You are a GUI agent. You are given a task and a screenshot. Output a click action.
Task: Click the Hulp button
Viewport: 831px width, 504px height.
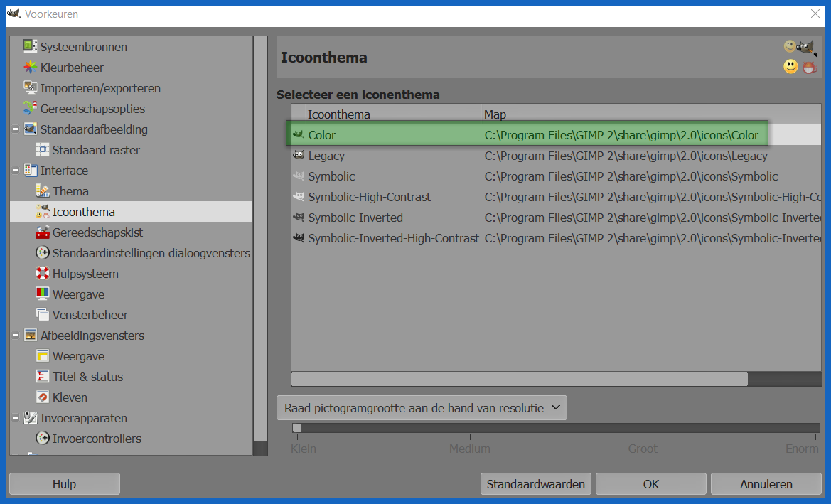click(x=64, y=484)
